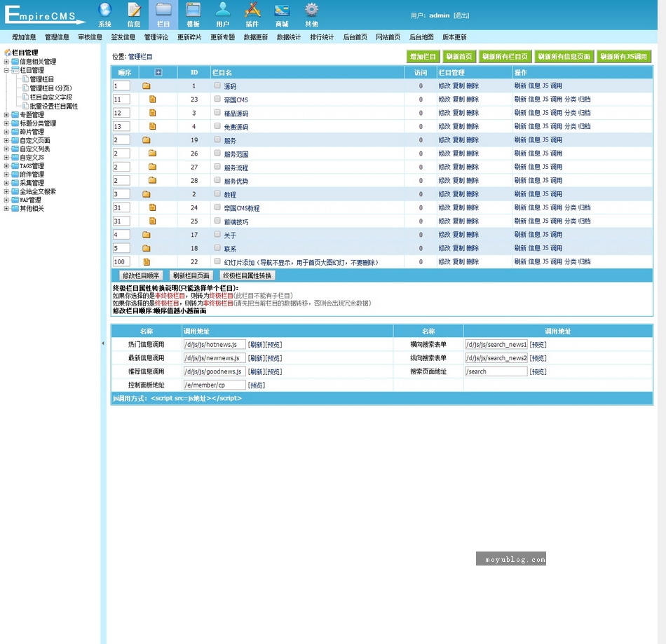Image resolution: width=666 pixels, height=644 pixels.
Task: Click folder icon of 服务 row
Action: click(x=147, y=139)
